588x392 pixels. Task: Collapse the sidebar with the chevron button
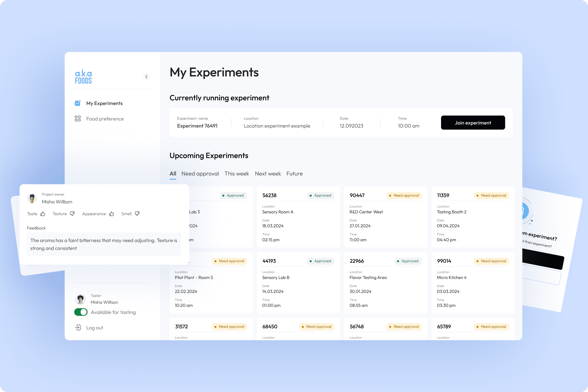146,77
